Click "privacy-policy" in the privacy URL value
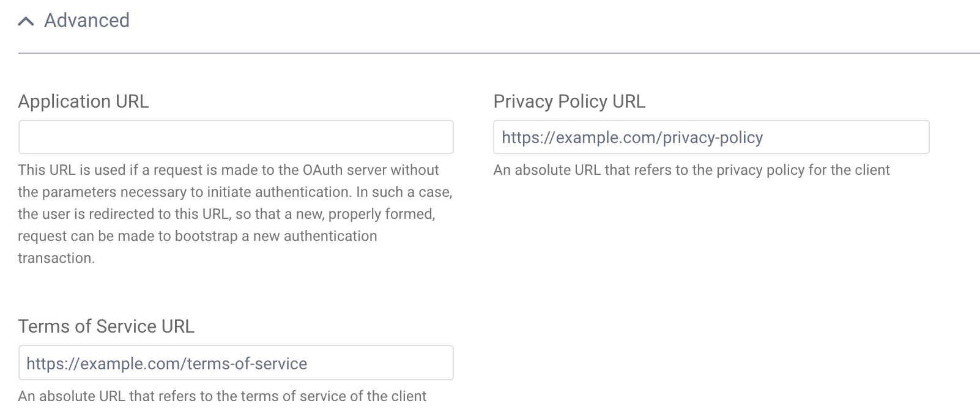 point(713,138)
